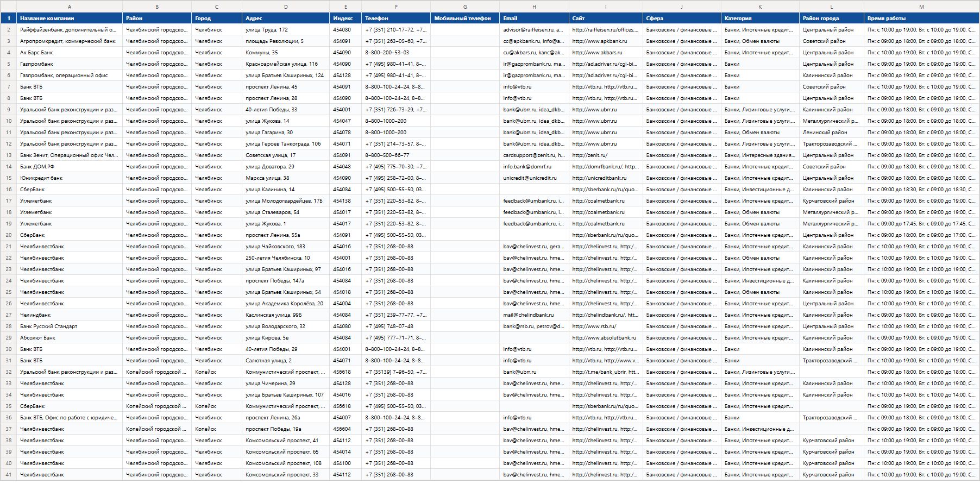Click address '250-летия Челябинска, 10'
The height and width of the screenshot is (490, 980).
tap(286, 258)
